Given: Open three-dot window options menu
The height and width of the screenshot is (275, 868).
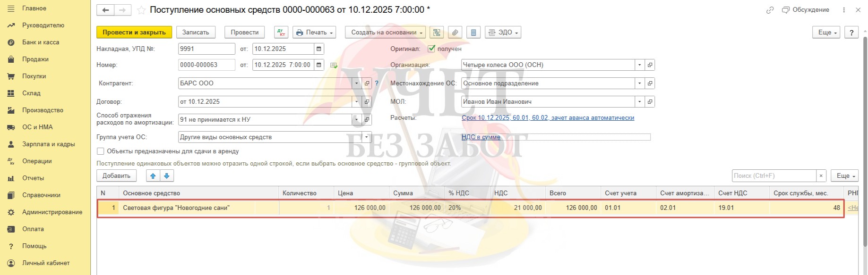Looking at the screenshot, I should pyautogui.click(x=844, y=10).
